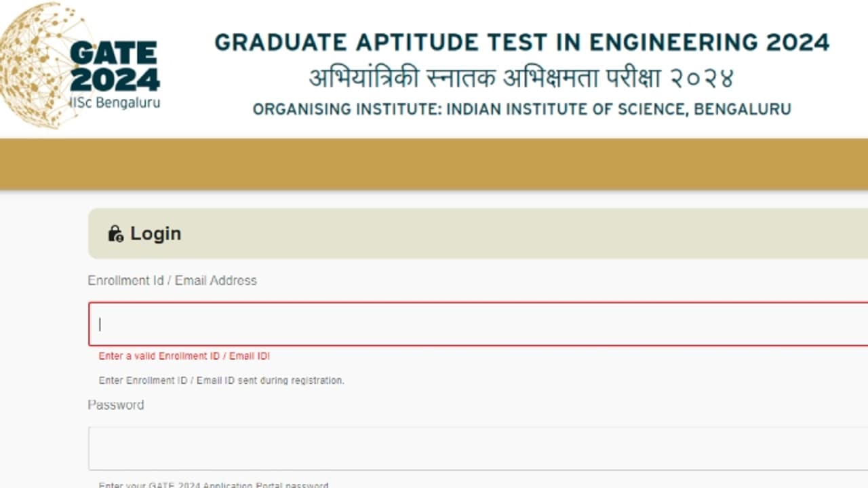Click inside the Enrollment Id / Email field
Viewport: 868px width, 488px height.
475,324
